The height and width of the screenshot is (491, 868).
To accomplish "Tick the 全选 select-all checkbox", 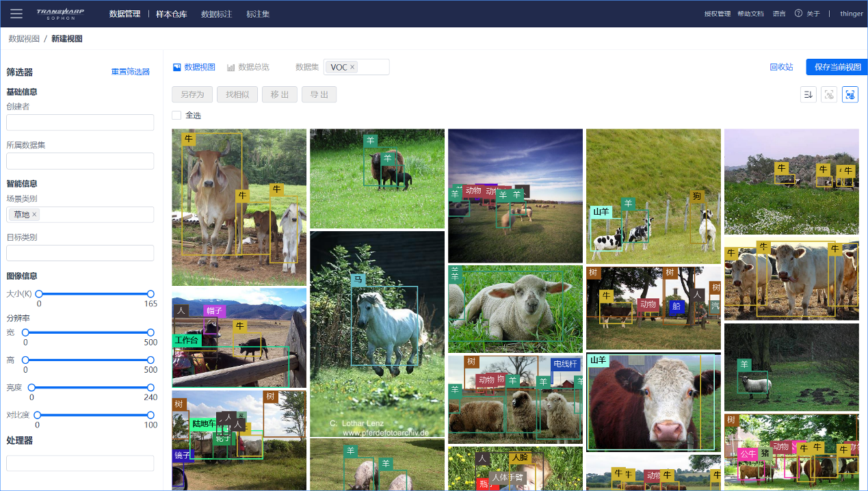I will tap(176, 116).
